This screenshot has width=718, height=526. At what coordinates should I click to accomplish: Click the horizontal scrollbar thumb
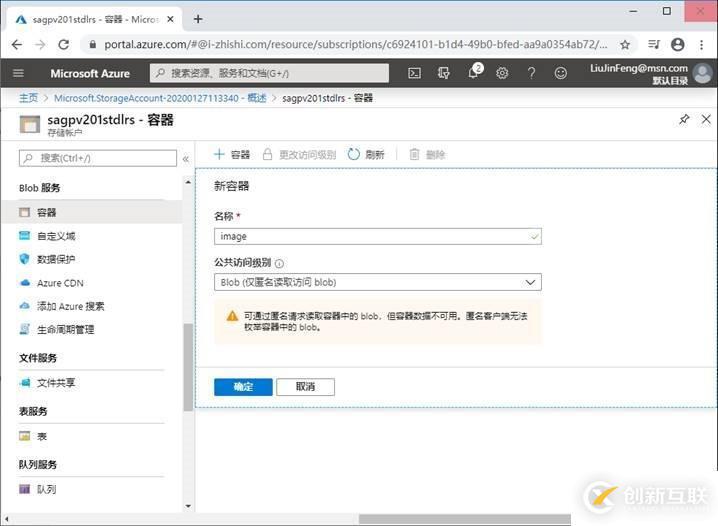pos(464,519)
